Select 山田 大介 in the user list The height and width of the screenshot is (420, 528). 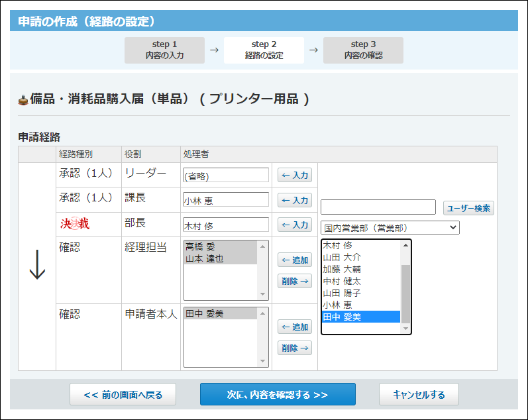pos(361,257)
